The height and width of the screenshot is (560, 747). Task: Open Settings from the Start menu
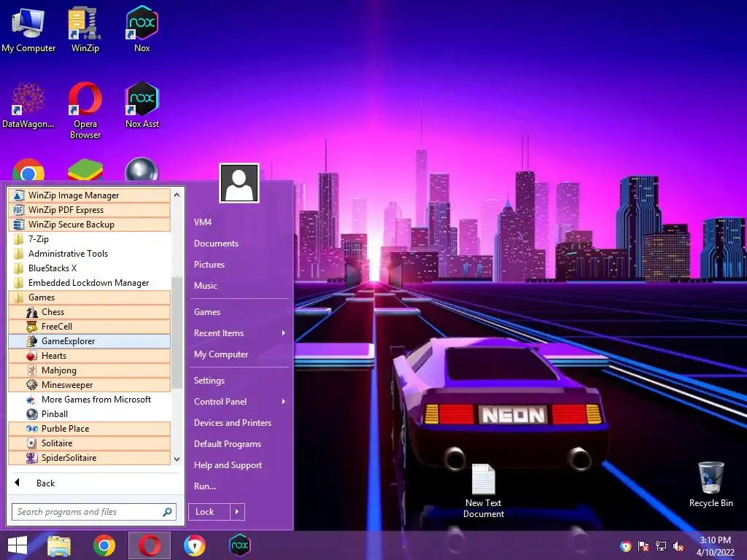tap(239, 381)
